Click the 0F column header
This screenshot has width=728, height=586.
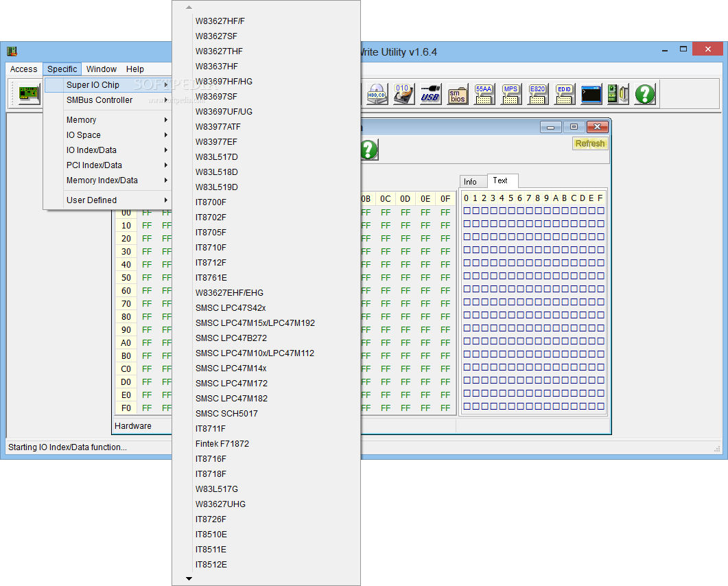coord(445,199)
